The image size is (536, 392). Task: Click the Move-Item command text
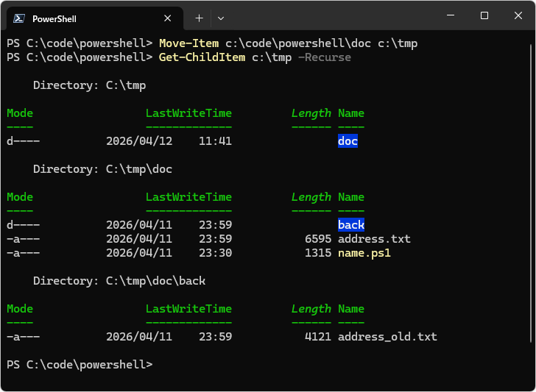(x=189, y=43)
